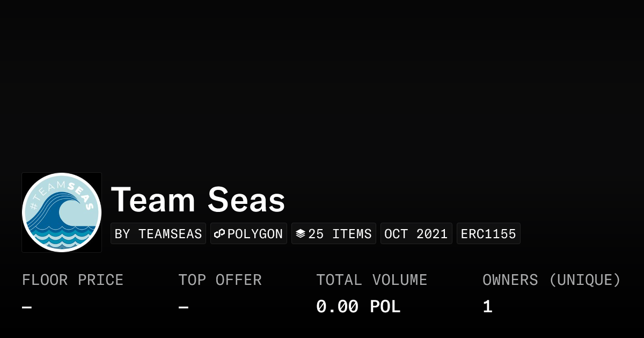Click the ERC1155 token standard badge
Image resolution: width=644 pixels, height=338 pixels.
point(488,234)
